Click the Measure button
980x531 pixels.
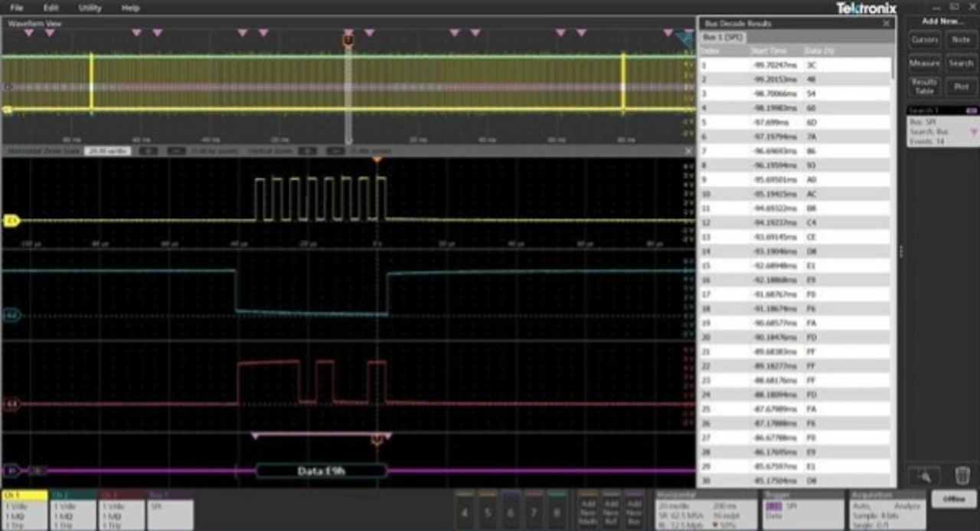(925, 64)
